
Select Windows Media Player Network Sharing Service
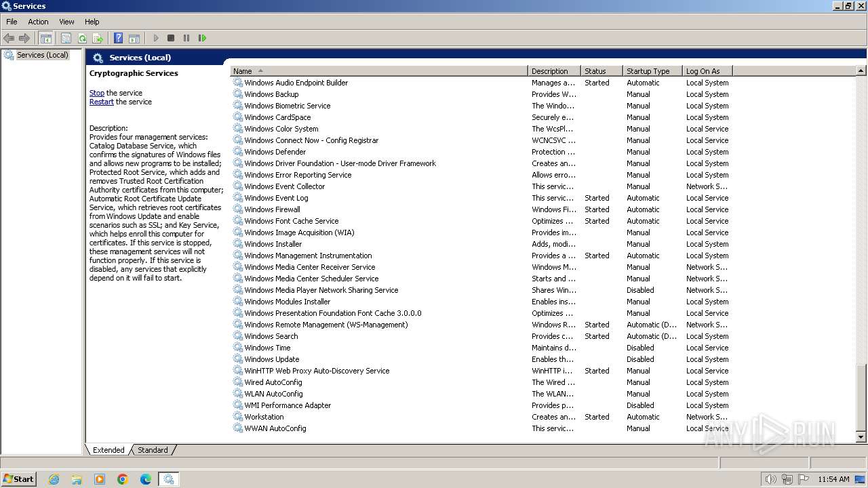pyautogui.click(x=321, y=290)
